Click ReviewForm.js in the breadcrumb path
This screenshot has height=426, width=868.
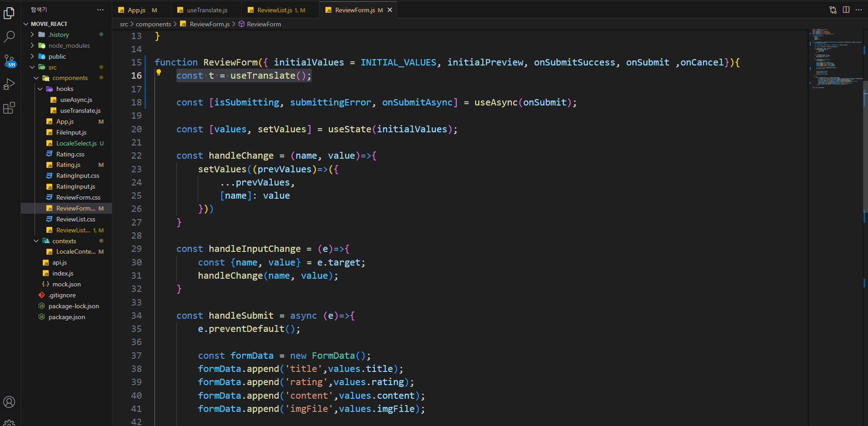click(210, 24)
